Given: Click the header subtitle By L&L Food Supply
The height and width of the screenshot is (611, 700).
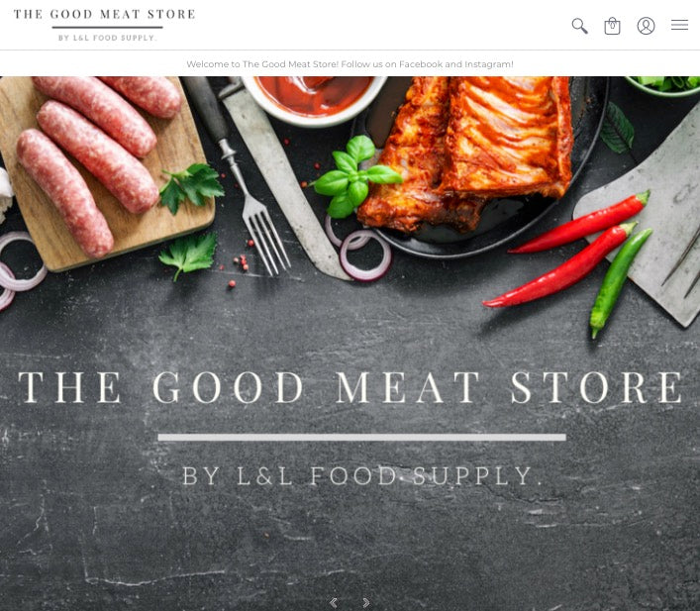Looking at the screenshot, I should [107, 38].
